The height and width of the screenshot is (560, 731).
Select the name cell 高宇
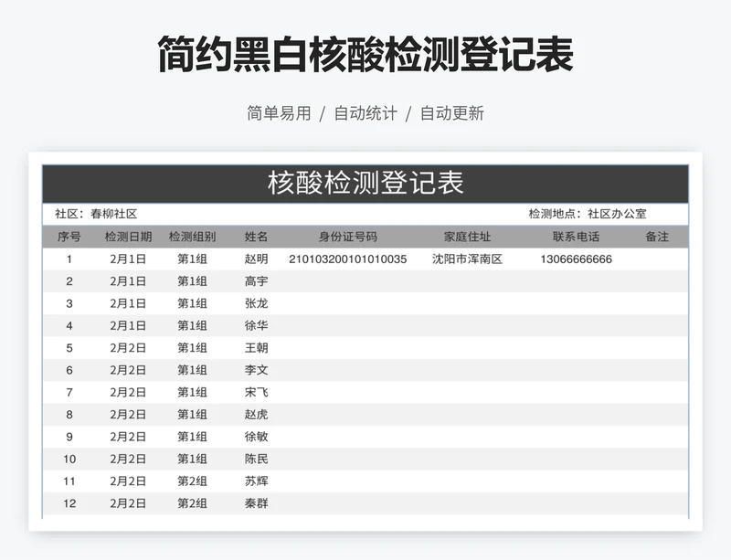tap(257, 281)
